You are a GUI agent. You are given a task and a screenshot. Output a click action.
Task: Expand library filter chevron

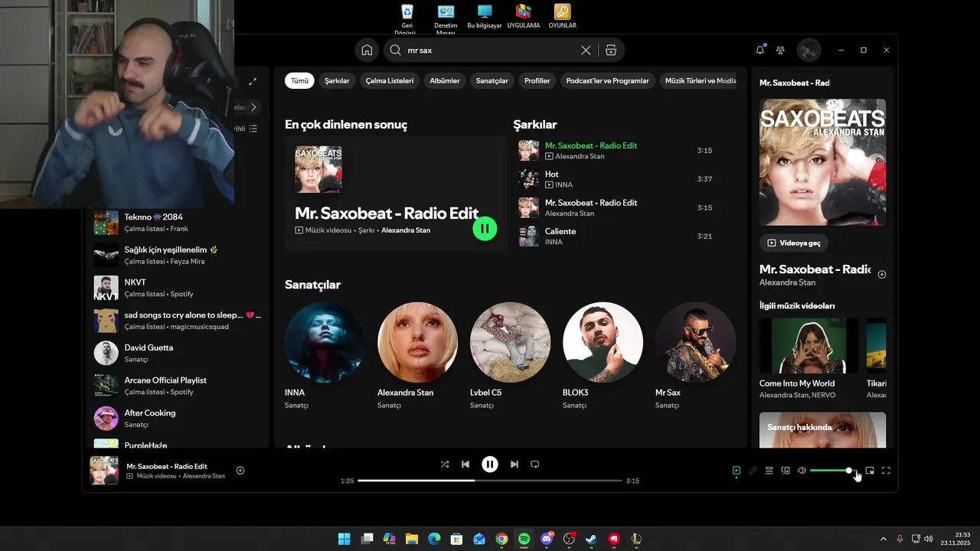click(253, 107)
